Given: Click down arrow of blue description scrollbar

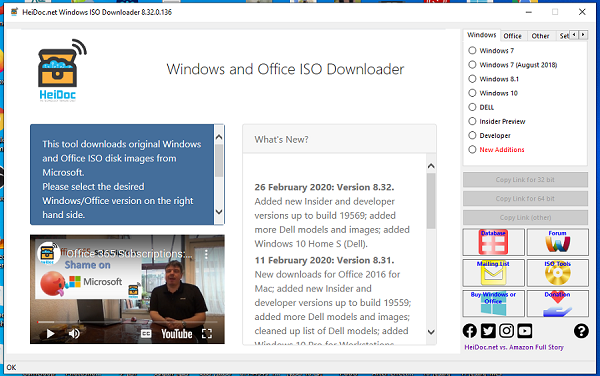Looking at the screenshot, I should click(219, 212).
